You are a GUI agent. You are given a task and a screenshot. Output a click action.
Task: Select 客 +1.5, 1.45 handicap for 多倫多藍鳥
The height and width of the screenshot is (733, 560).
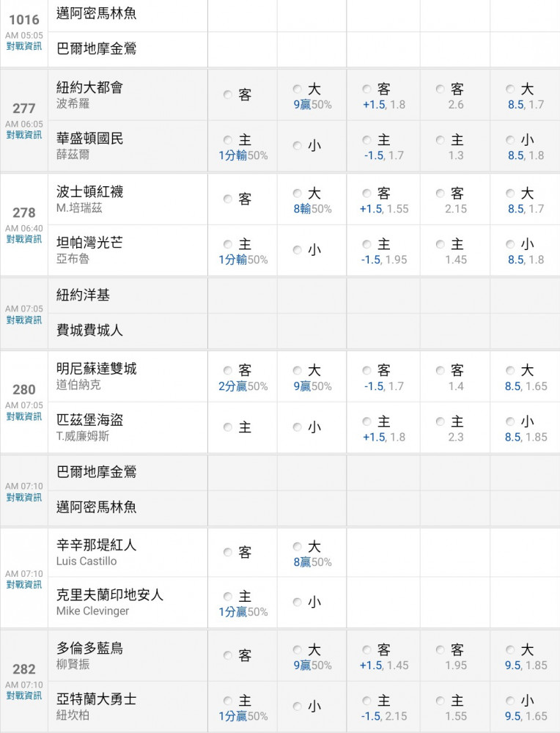(x=367, y=649)
